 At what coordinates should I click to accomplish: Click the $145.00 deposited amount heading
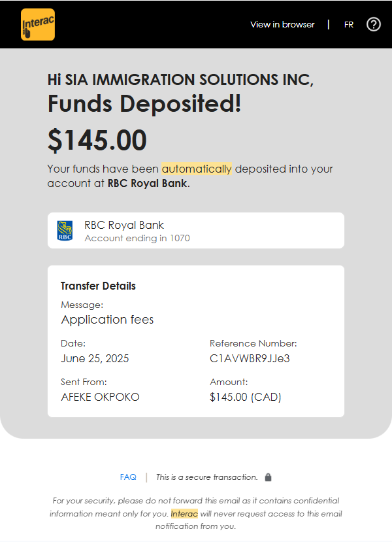(x=97, y=141)
